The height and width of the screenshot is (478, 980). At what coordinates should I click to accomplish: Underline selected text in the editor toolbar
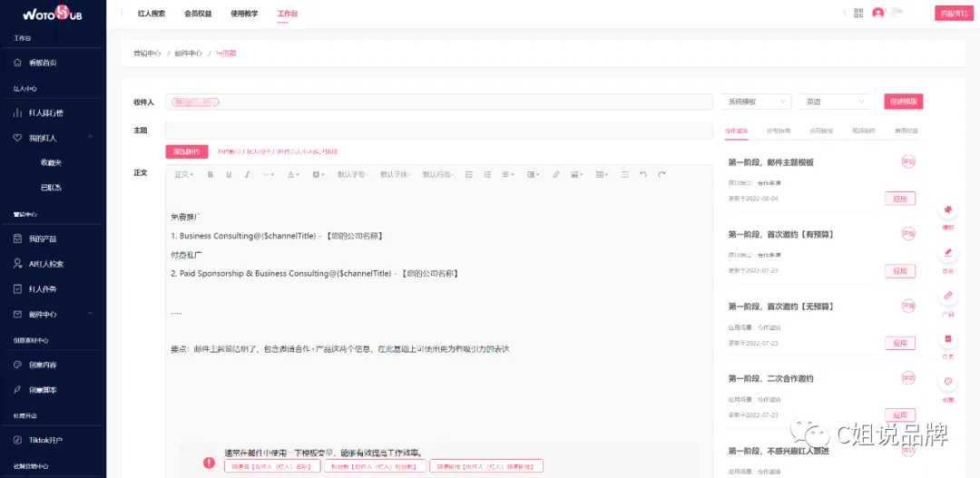pos(229,175)
